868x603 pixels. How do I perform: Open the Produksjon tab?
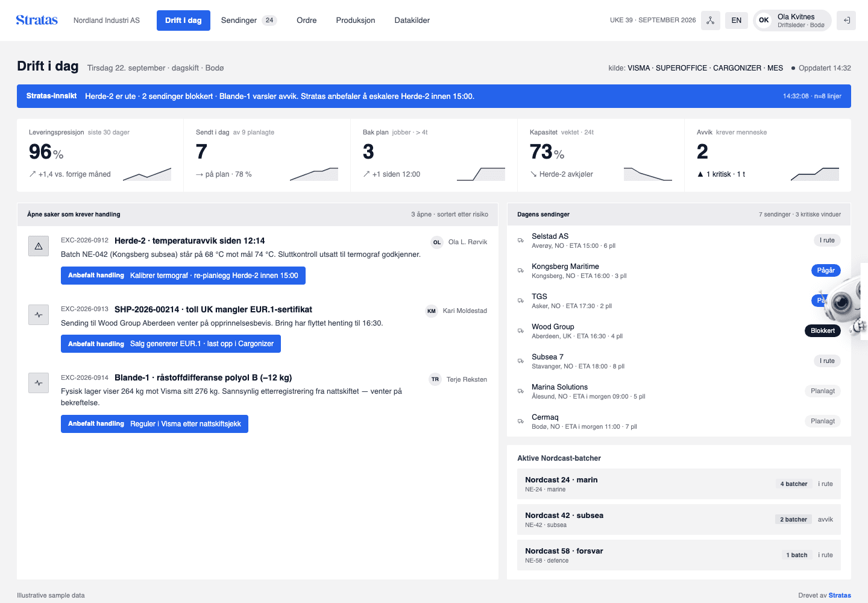click(x=356, y=21)
